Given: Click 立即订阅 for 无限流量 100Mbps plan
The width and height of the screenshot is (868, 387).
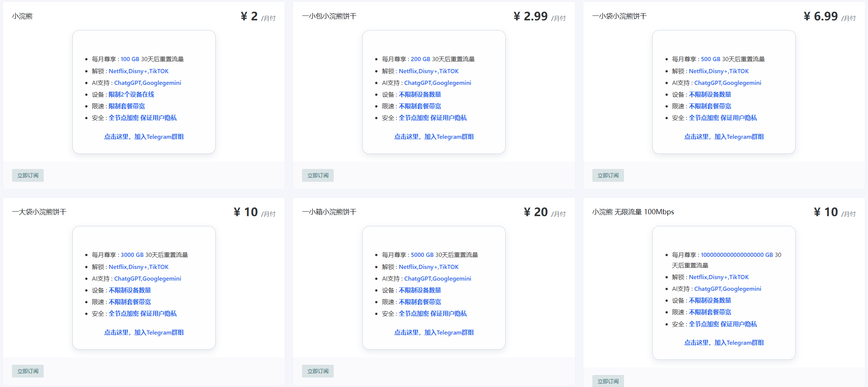Looking at the screenshot, I should click(x=608, y=381).
